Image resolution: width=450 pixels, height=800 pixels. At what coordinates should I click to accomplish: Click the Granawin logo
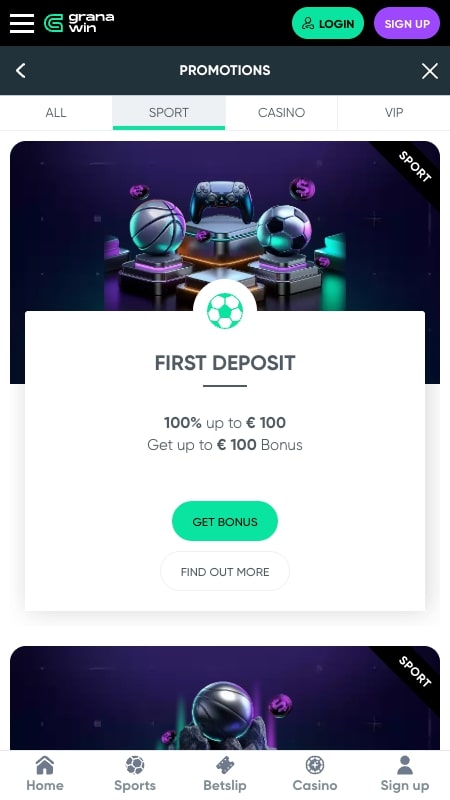pyautogui.click(x=79, y=23)
